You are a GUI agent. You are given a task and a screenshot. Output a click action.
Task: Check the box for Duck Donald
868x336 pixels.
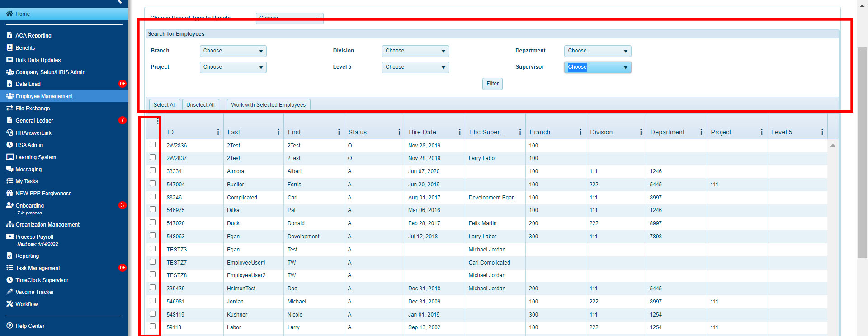(x=152, y=222)
